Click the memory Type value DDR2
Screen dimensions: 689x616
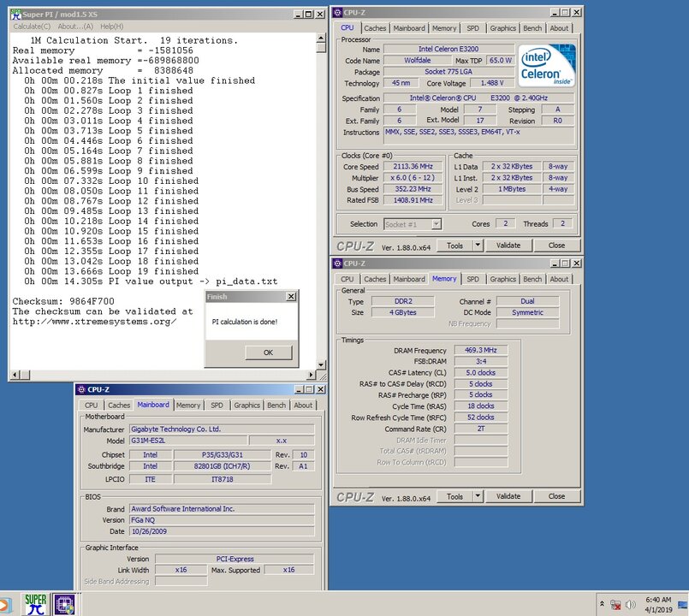coord(403,301)
